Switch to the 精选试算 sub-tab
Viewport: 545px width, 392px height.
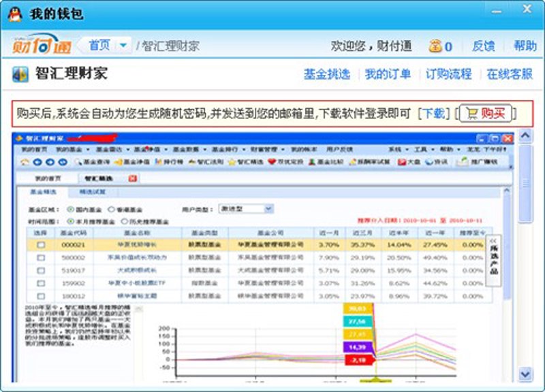[92, 192]
